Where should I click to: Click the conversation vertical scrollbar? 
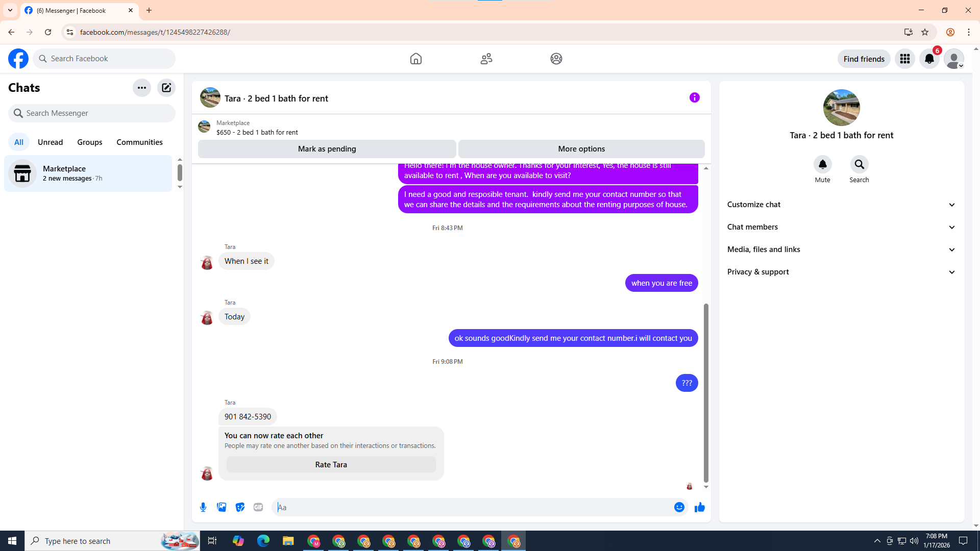(706, 393)
